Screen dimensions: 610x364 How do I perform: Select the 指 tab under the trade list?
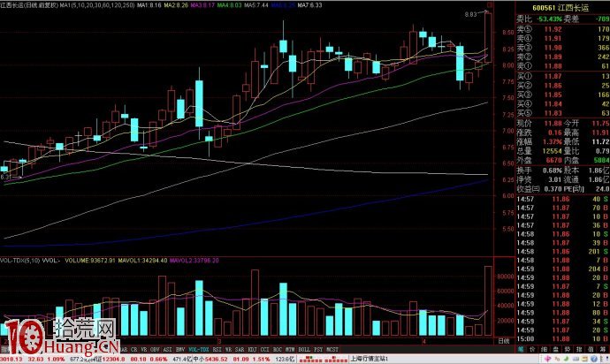click(579, 350)
